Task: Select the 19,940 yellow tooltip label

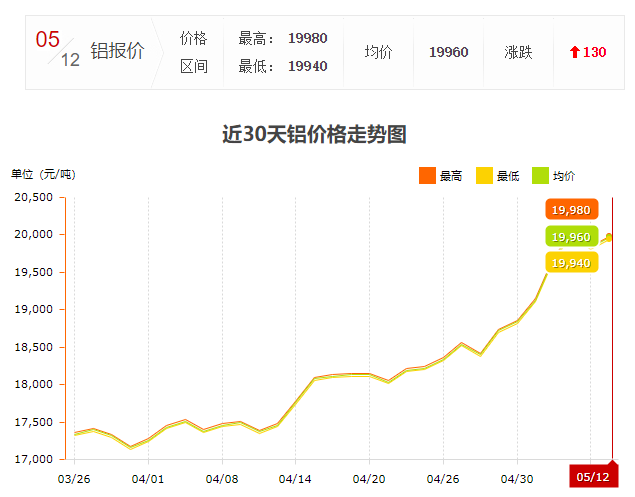Action: 571,263
